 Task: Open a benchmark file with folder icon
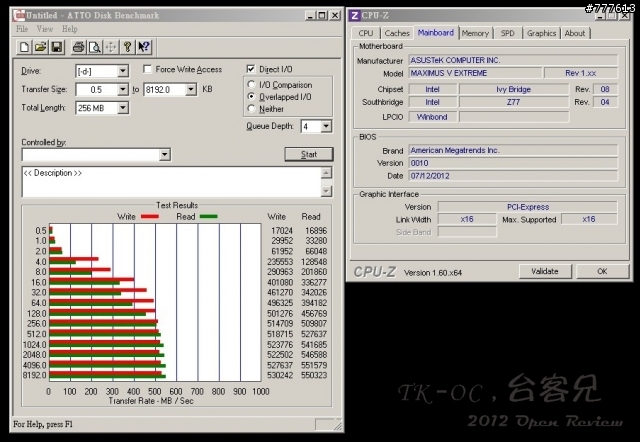[40, 47]
